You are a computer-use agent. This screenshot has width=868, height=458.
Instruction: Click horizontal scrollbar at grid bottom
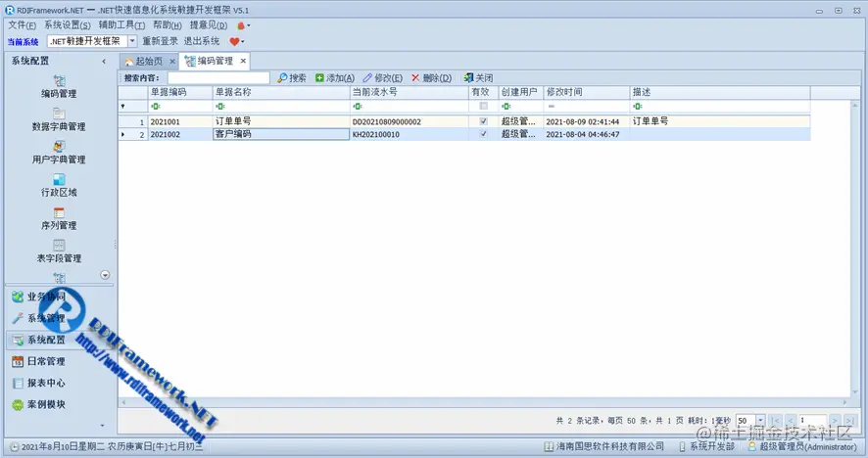click(x=484, y=402)
